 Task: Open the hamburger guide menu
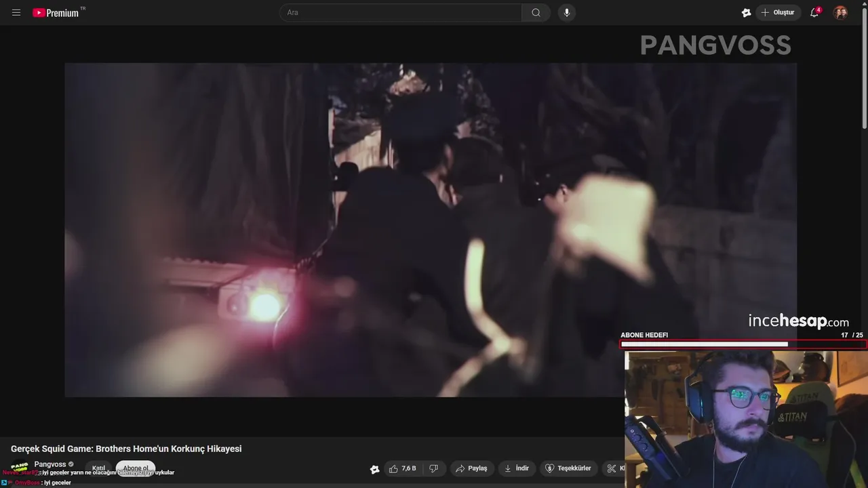coord(16,12)
